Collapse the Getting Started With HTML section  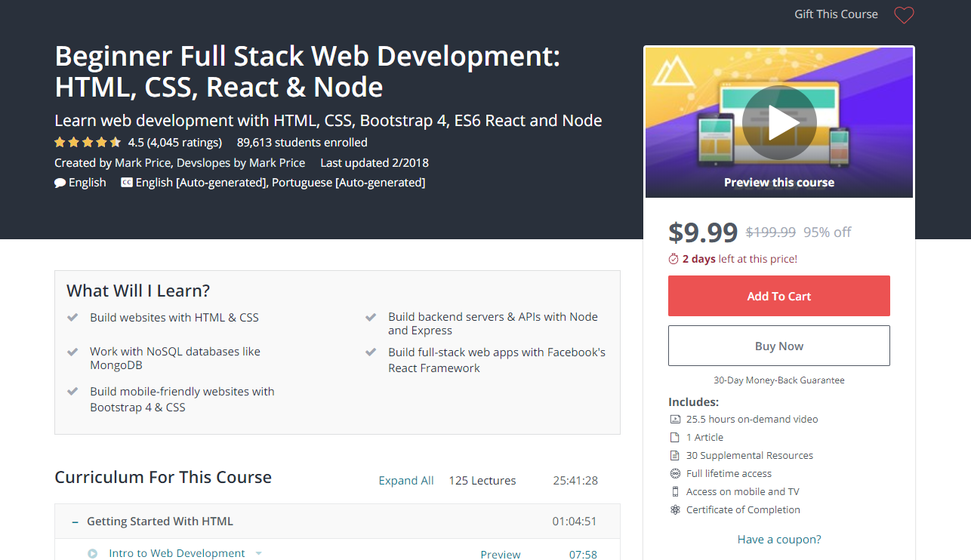pos(75,522)
